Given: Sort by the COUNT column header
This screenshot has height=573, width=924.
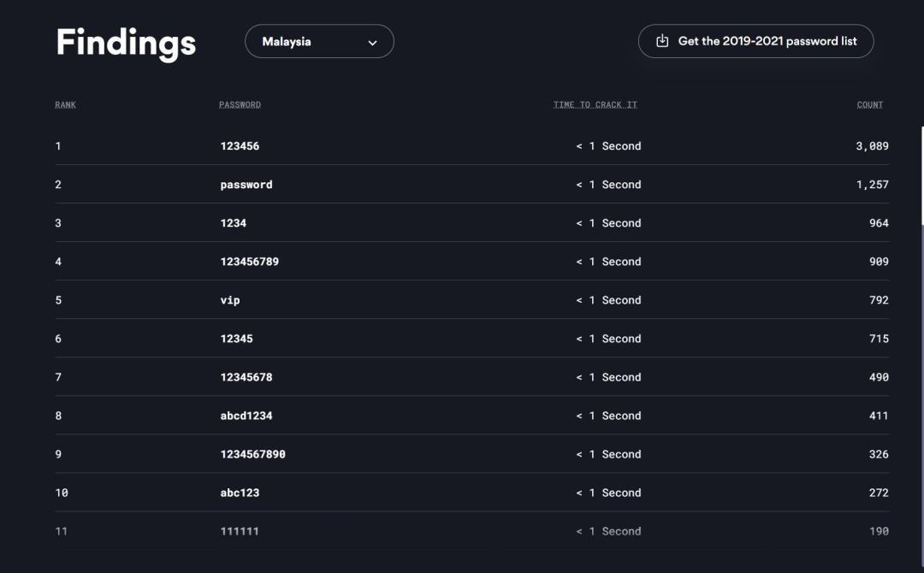Looking at the screenshot, I should point(870,105).
